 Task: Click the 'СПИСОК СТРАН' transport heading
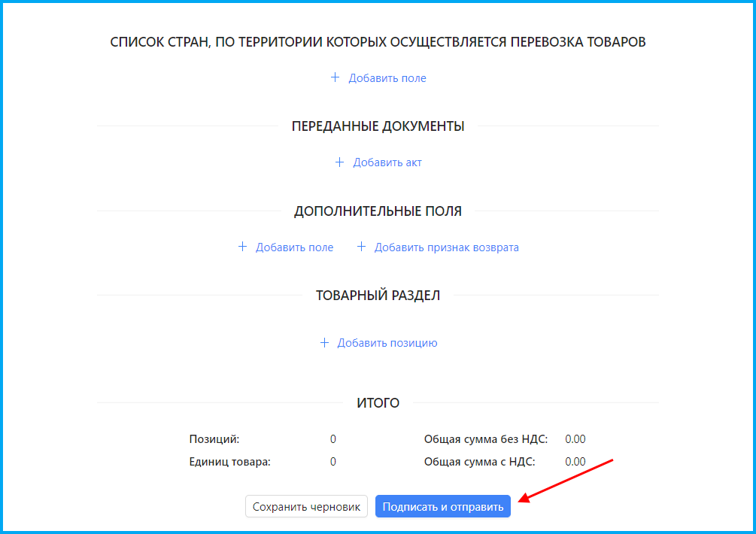(x=378, y=42)
